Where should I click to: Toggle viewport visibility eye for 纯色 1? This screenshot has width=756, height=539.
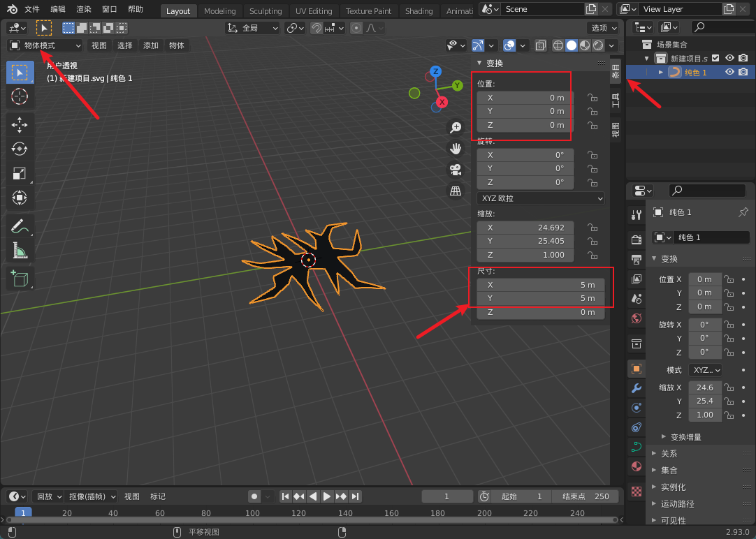tap(730, 72)
